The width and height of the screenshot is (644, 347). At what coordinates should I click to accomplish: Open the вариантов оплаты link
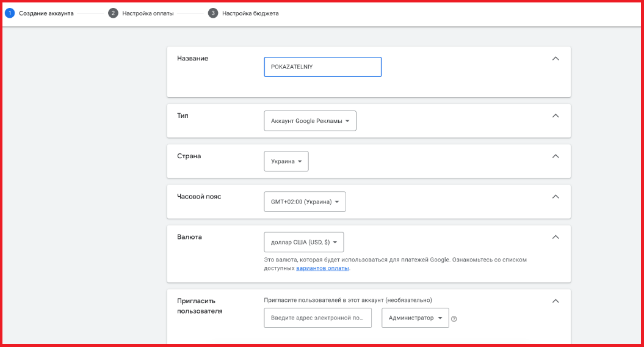[322, 268]
